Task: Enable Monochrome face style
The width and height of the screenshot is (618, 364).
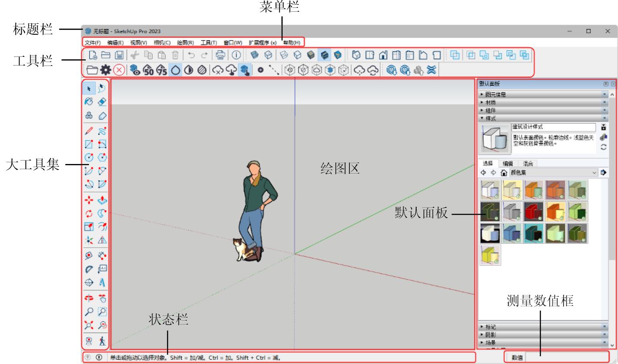Action: coord(338,55)
